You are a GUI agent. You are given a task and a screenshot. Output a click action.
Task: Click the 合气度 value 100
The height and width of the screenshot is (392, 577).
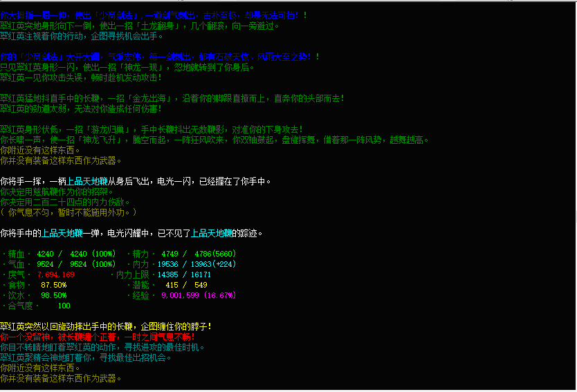64,306
